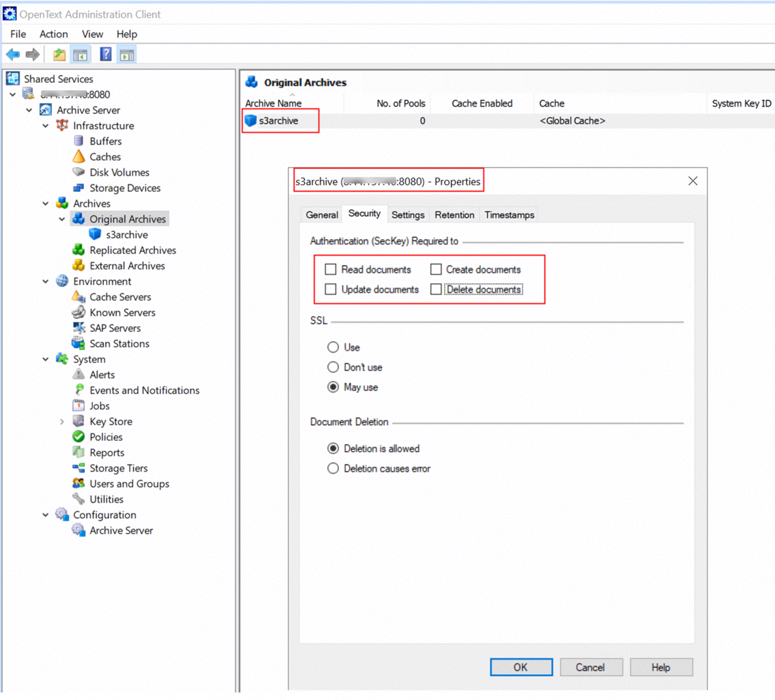This screenshot has height=700, width=775.
Task: Select the Storage Devices icon
Action: (x=78, y=188)
